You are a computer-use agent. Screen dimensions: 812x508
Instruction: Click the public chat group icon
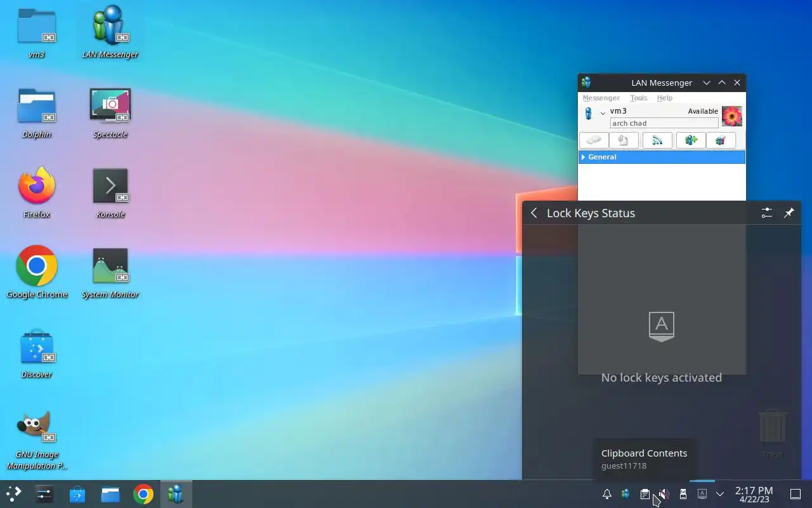[721, 140]
